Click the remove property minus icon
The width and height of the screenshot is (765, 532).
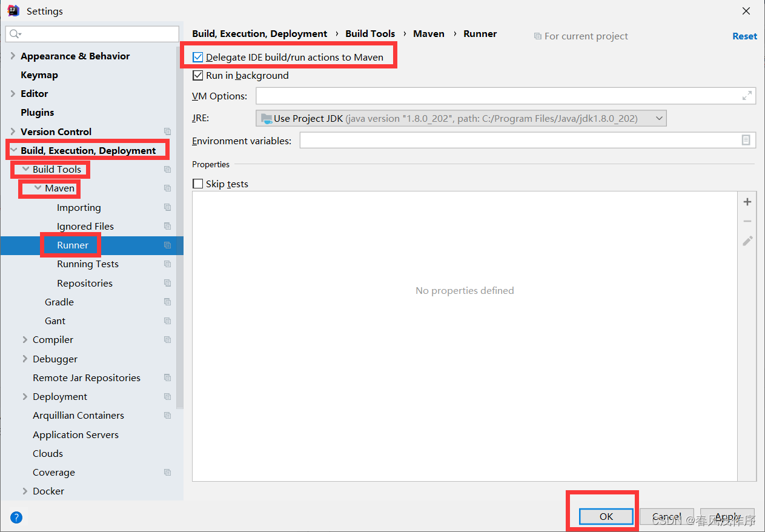pos(747,221)
